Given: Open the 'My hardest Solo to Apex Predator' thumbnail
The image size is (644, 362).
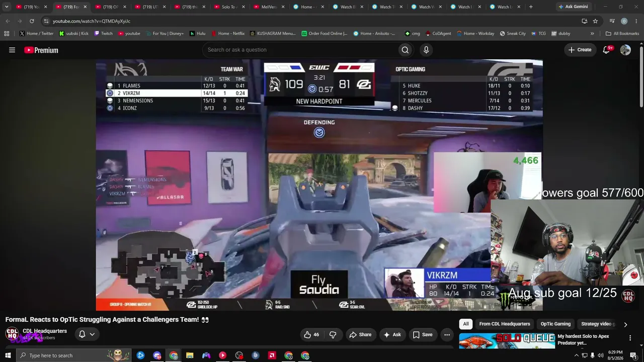Looking at the screenshot, I should [507, 341].
